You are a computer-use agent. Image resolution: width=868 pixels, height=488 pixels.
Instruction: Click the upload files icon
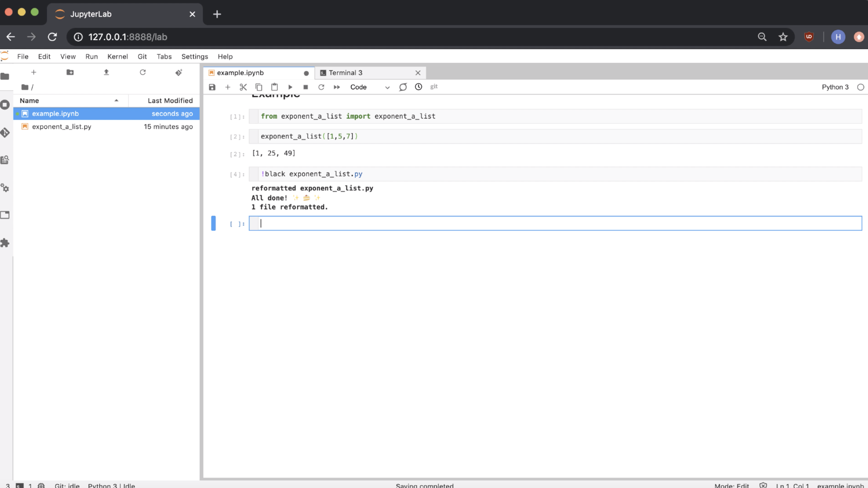[106, 72]
